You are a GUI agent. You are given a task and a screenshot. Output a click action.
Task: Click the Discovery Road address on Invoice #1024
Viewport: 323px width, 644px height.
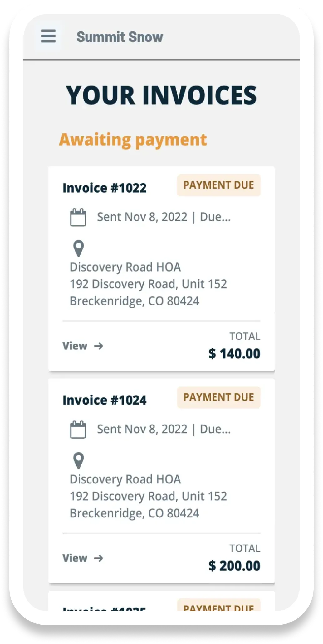pos(148,496)
